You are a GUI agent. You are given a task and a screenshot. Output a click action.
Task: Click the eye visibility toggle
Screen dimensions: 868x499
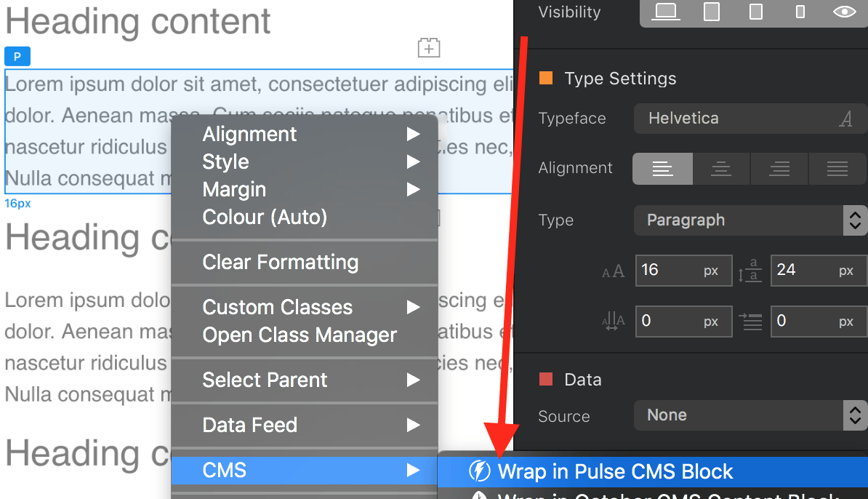coord(844,12)
